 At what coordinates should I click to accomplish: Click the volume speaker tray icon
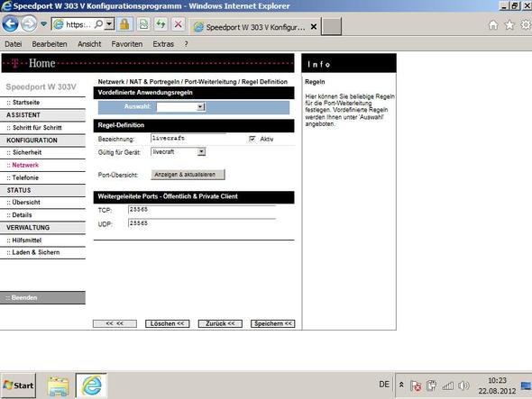(x=463, y=385)
